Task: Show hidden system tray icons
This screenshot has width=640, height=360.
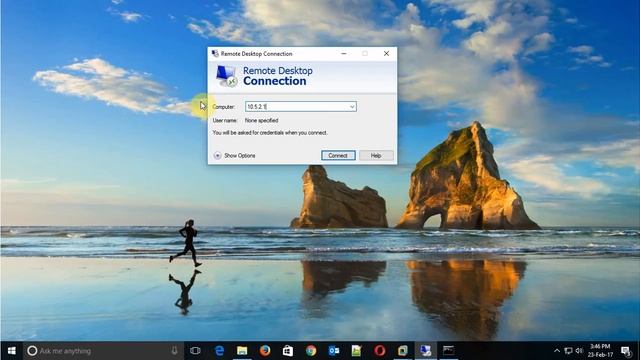Action: pos(557,351)
